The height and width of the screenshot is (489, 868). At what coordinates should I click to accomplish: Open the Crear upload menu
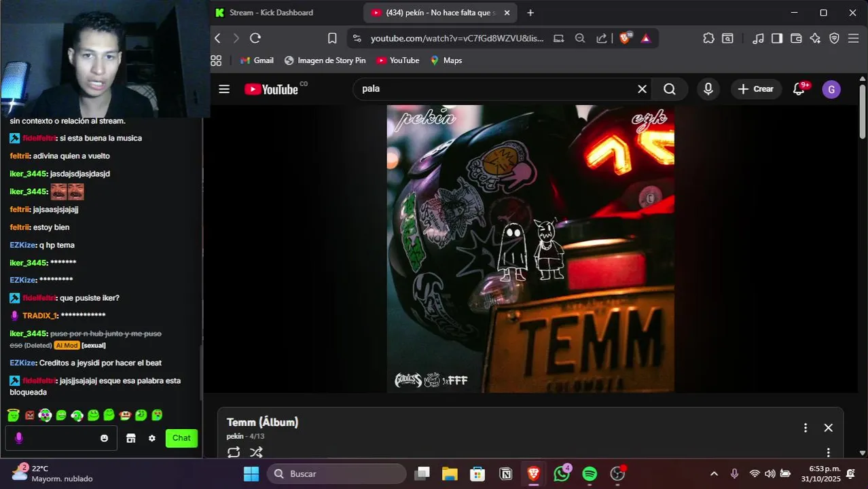(755, 89)
